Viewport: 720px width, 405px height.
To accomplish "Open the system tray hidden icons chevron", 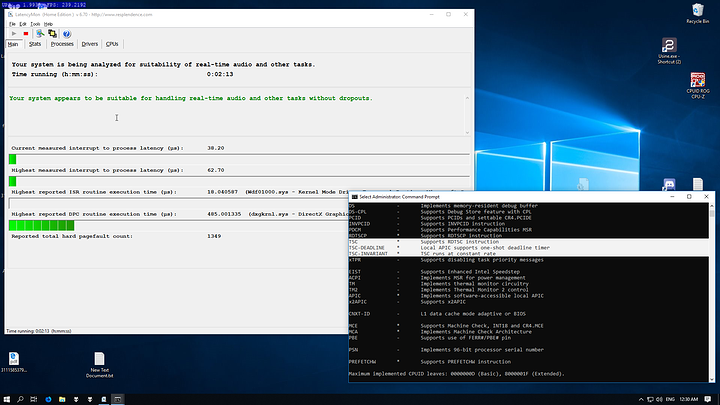I will point(641,399).
